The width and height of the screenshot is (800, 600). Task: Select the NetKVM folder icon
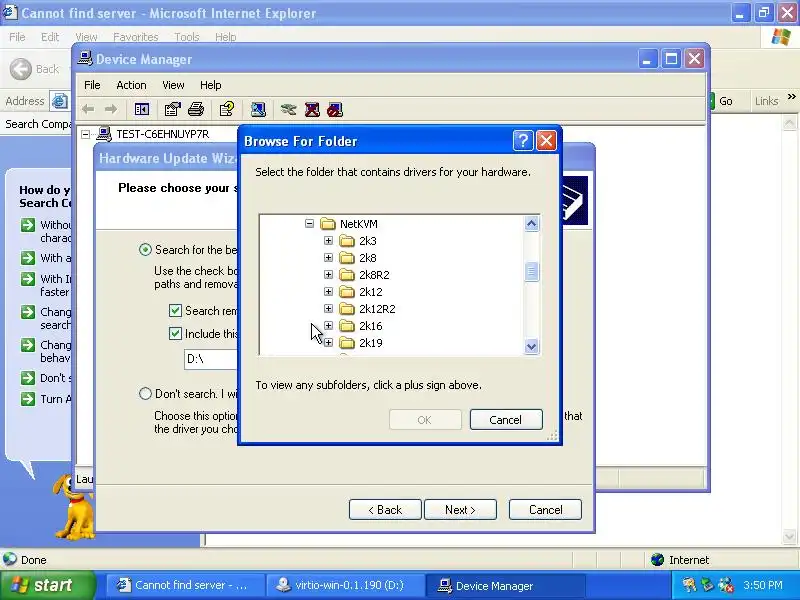[328, 223]
